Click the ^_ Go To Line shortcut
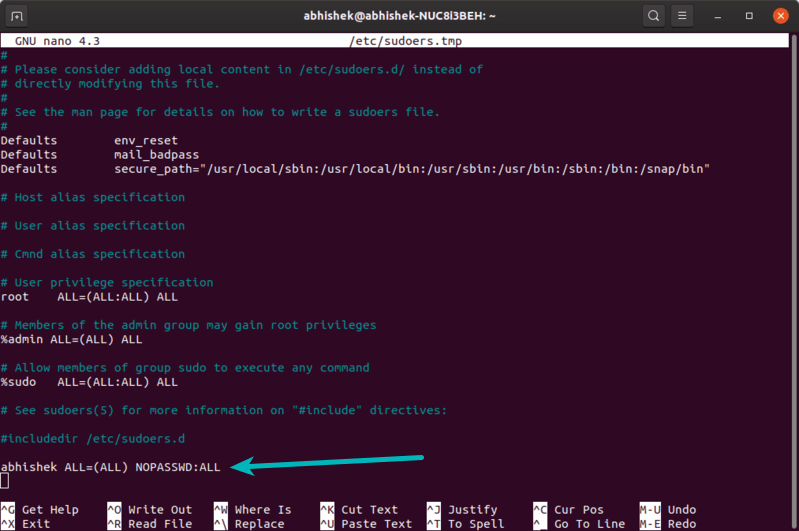 tap(578, 524)
